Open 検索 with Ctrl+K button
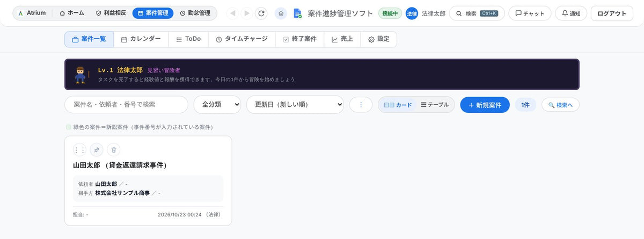Image resolution: width=644 pixels, height=239 pixels. click(x=477, y=13)
